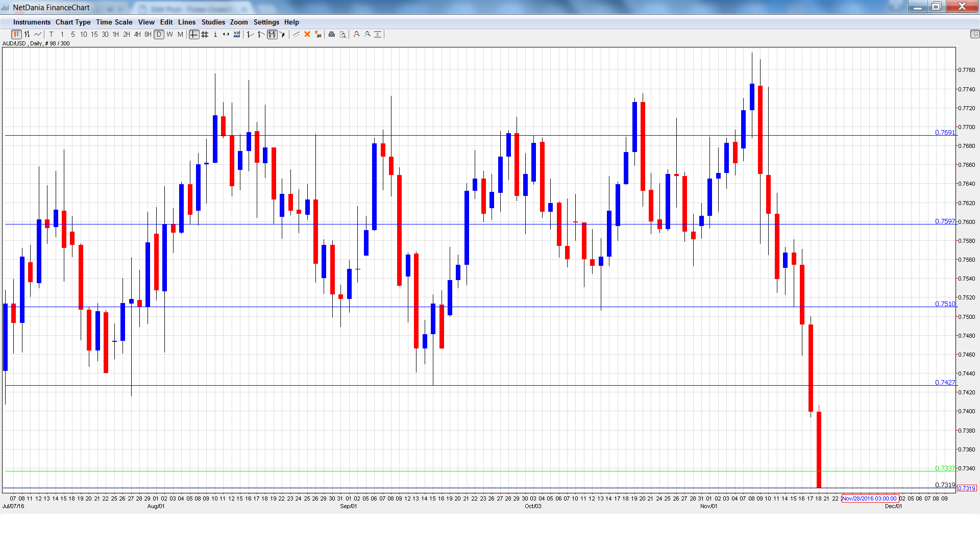Viewport: 980px width, 551px height.
Task: Toggle volume display icon
Action: 237,34
